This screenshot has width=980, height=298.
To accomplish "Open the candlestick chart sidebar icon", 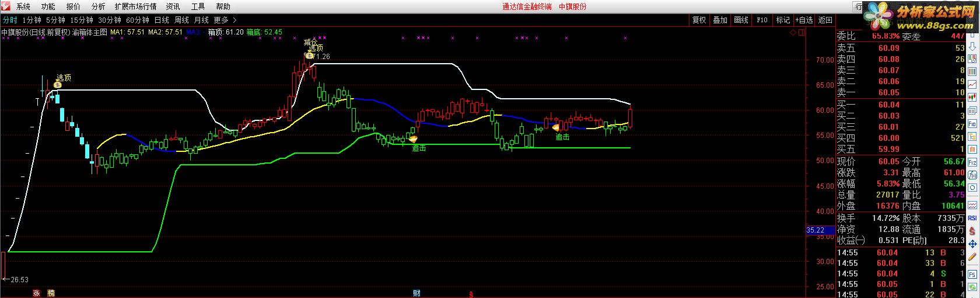I will pos(972,97).
